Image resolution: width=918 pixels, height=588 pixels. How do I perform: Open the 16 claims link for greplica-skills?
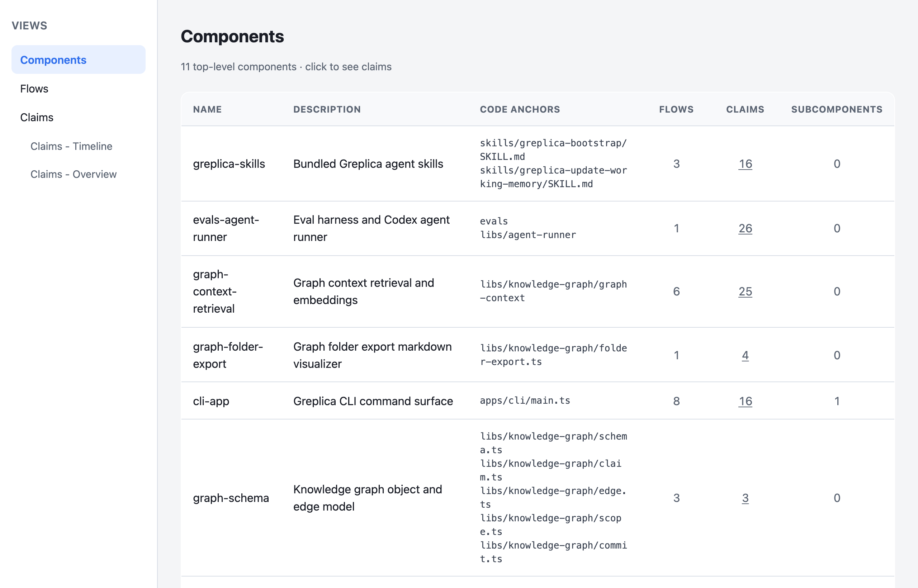745,164
